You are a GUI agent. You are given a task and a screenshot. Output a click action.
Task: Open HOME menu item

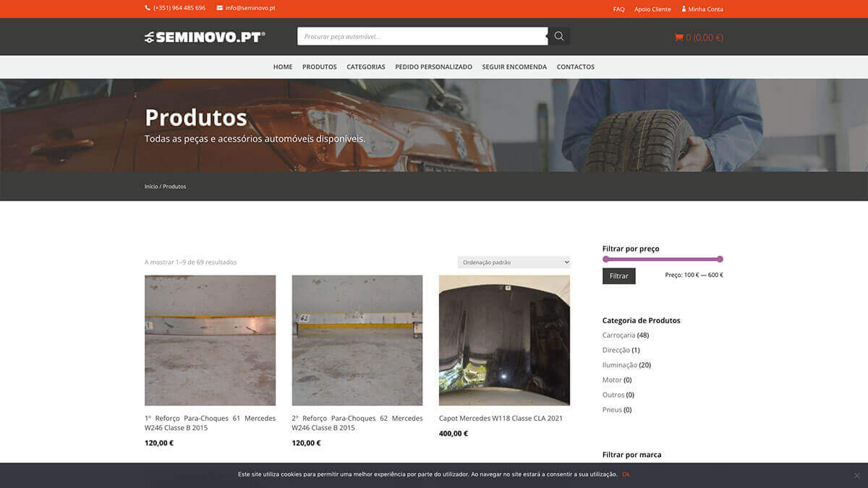283,67
